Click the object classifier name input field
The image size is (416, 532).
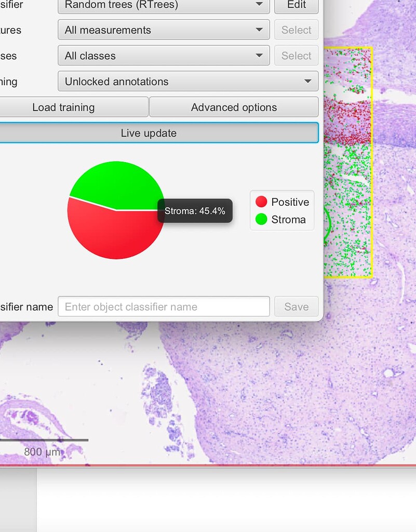point(164,307)
